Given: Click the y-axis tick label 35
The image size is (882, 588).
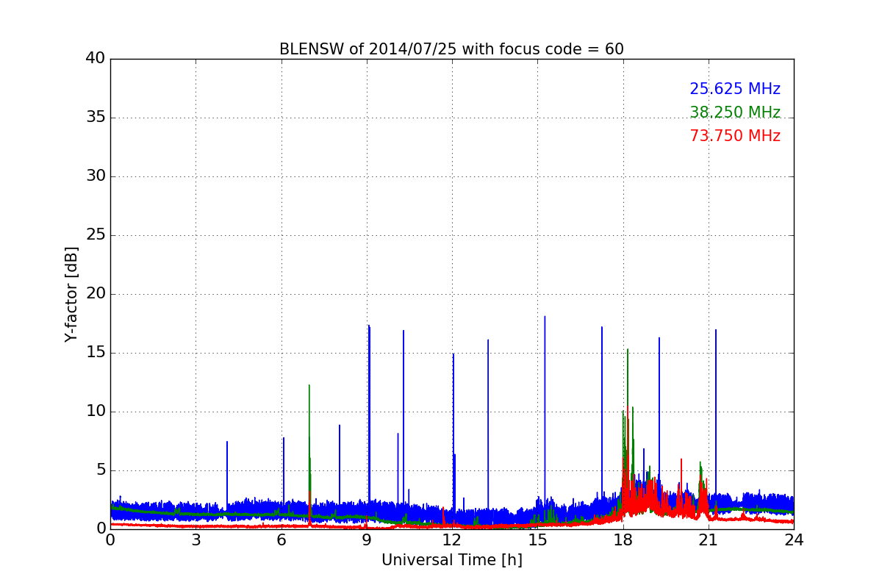Looking at the screenshot, I should pyautogui.click(x=95, y=118).
